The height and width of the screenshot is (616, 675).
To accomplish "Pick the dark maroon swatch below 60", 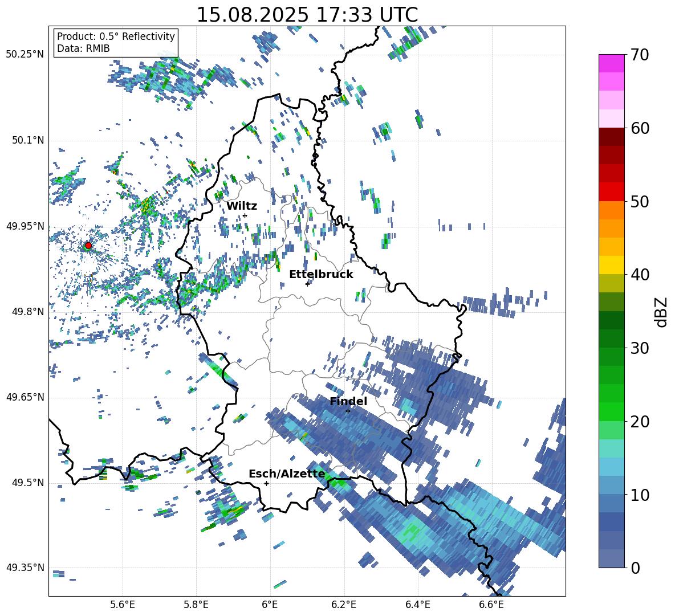I will pyautogui.click(x=611, y=137).
